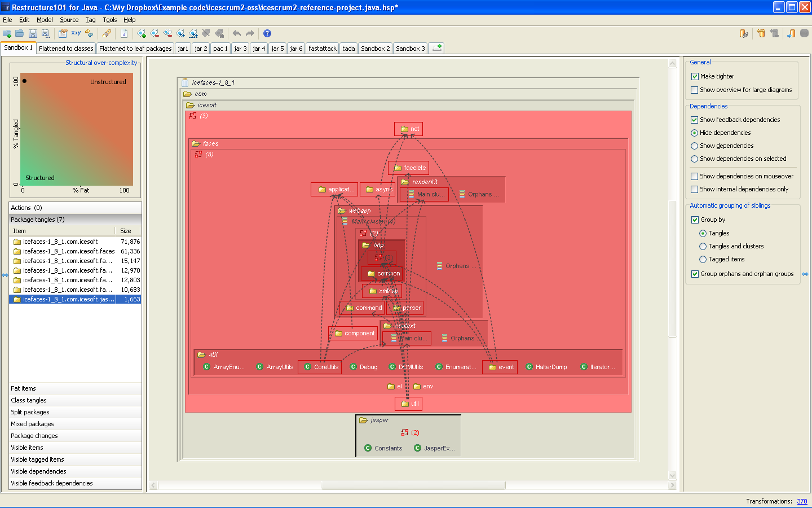
Task: Click the Size column header
Action: [126, 231]
